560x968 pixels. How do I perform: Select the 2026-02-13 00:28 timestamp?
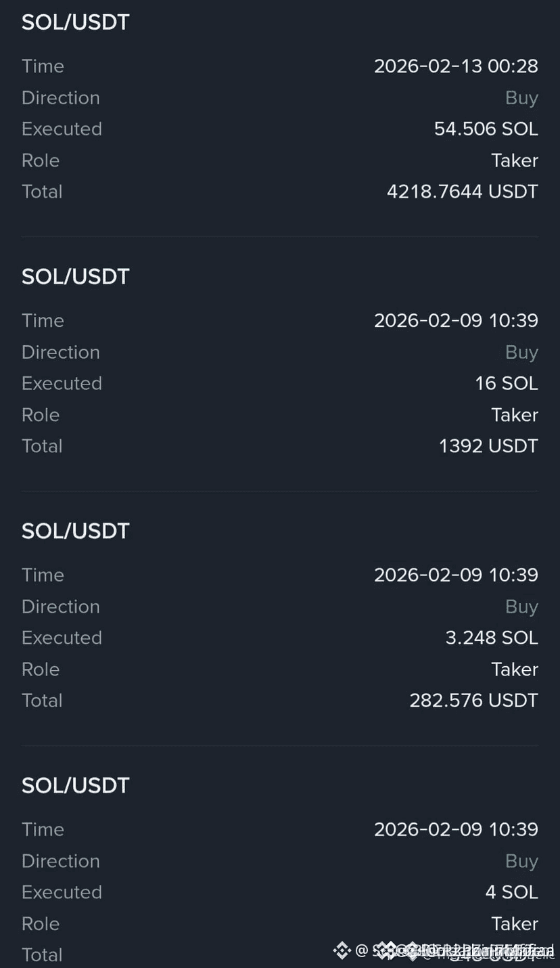pos(456,66)
